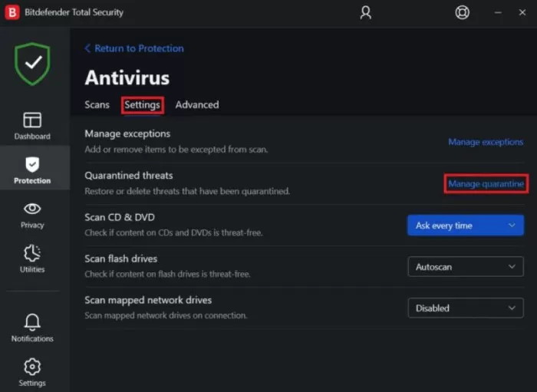Minimize the Bitdefender window

click(x=498, y=13)
